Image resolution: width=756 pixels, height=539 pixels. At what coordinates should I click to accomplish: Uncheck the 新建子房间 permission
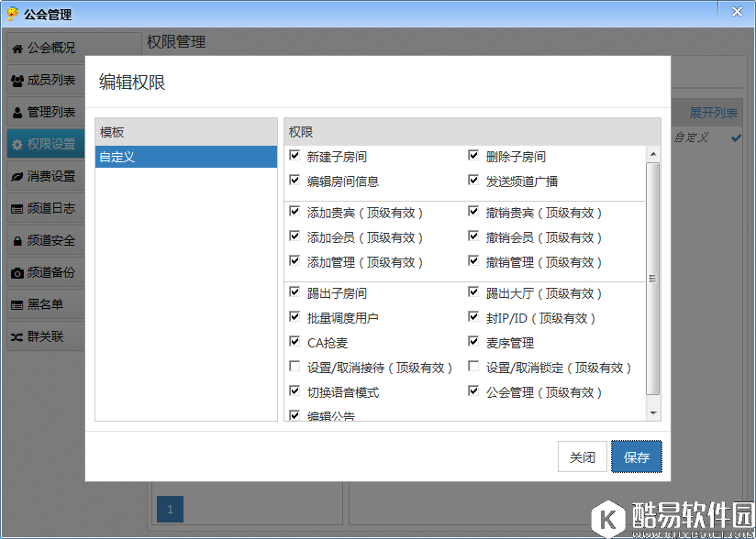coord(295,154)
